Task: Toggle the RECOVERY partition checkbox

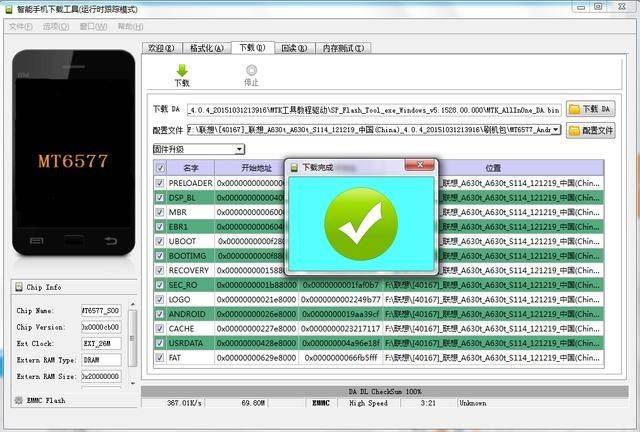Action: click(x=160, y=270)
